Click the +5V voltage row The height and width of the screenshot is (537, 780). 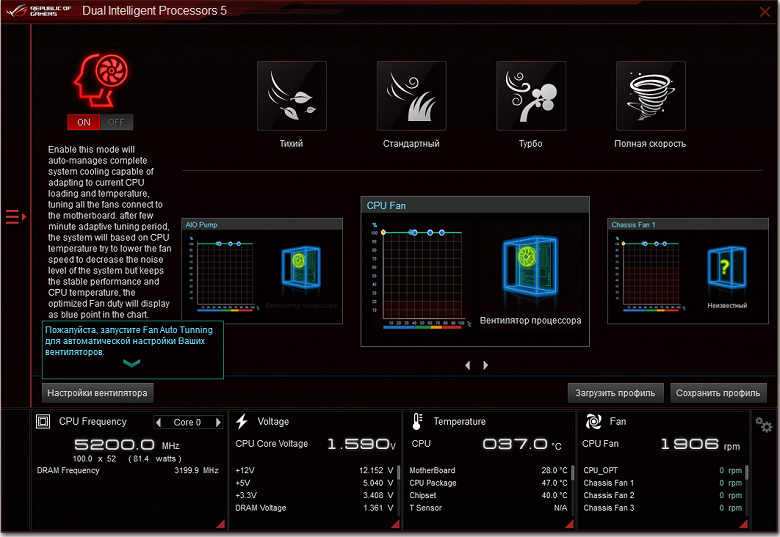coord(314,483)
